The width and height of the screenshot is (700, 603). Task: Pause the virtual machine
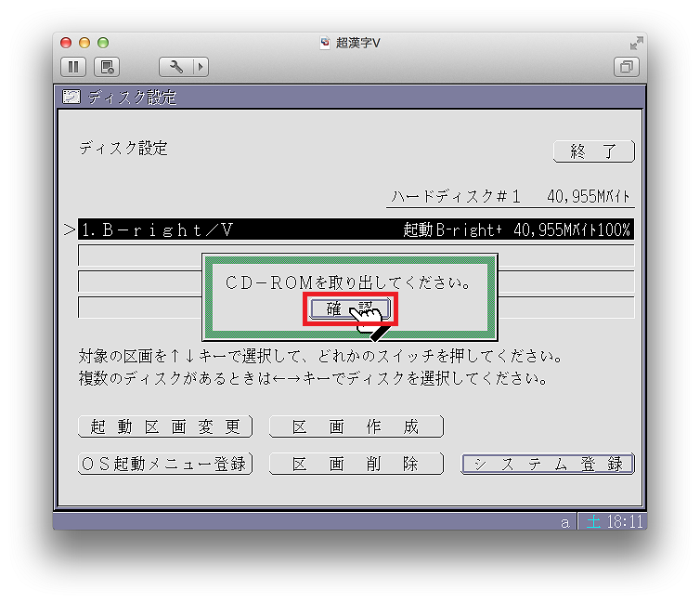tap(74, 67)
